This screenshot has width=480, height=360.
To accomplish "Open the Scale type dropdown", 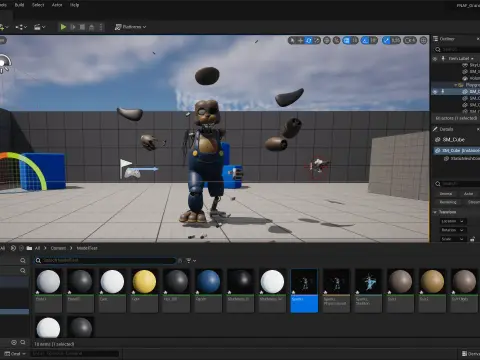I will 453,239.
